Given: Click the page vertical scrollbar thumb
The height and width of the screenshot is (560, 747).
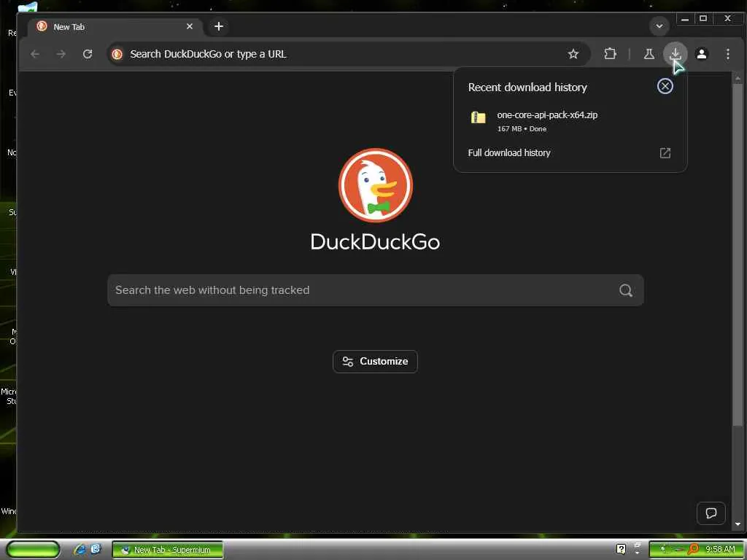Looking at the screenshot, I should 738,254.
